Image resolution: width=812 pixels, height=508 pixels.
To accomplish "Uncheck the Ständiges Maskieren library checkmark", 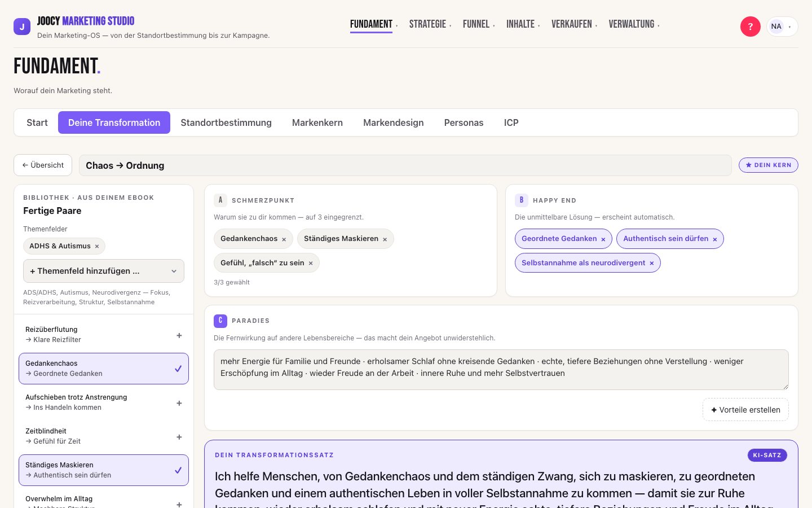I will coord(178,470).
